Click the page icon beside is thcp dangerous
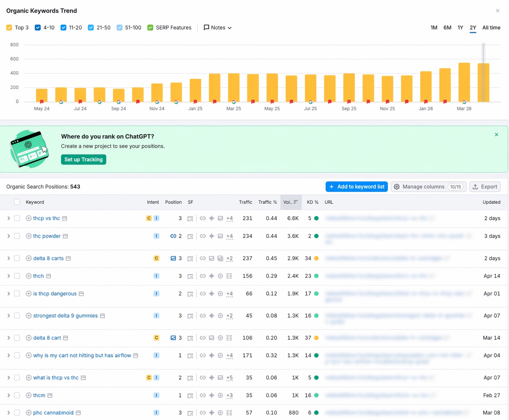The height and width of the screenshot is (420, 509). pyautogui.click(x=81, y=294)
